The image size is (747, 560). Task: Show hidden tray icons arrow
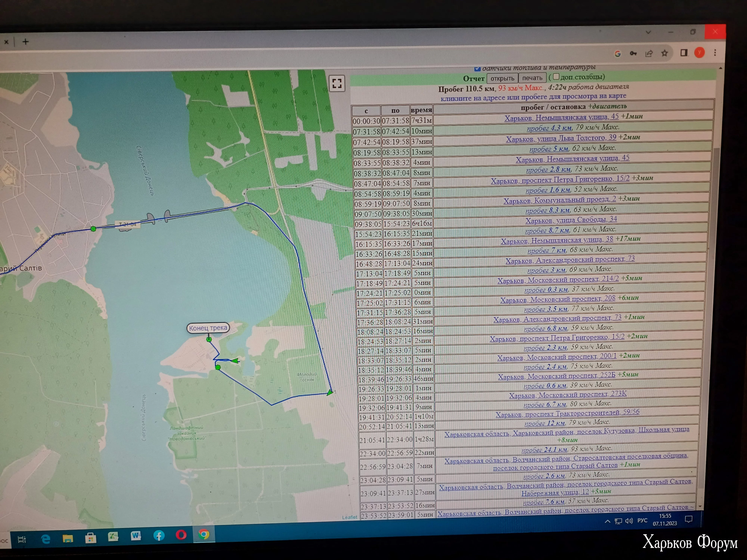pyautogui.click(x=607, y=522)
